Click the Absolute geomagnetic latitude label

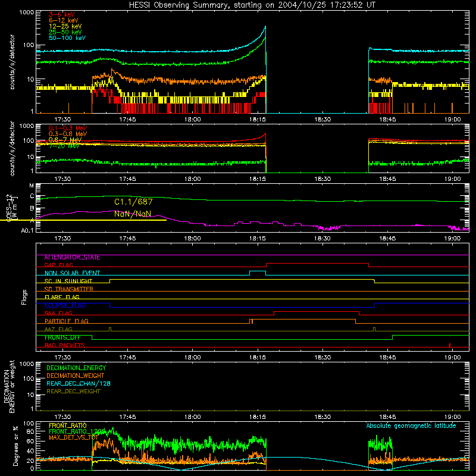click(411, 426)
